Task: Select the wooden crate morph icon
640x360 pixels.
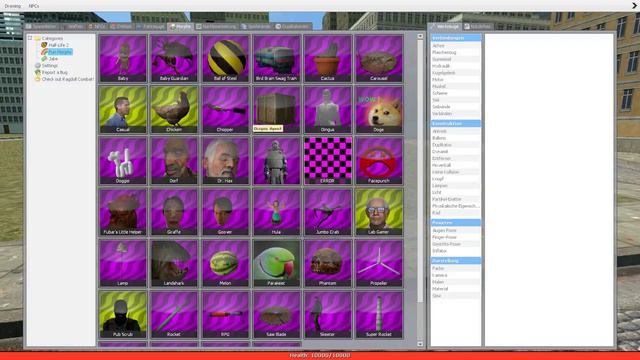Action: 276,110
